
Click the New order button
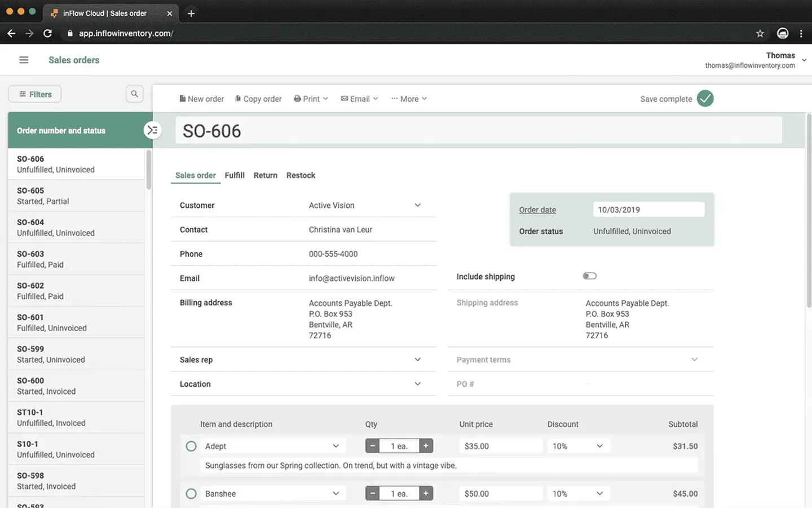(201, 99)
